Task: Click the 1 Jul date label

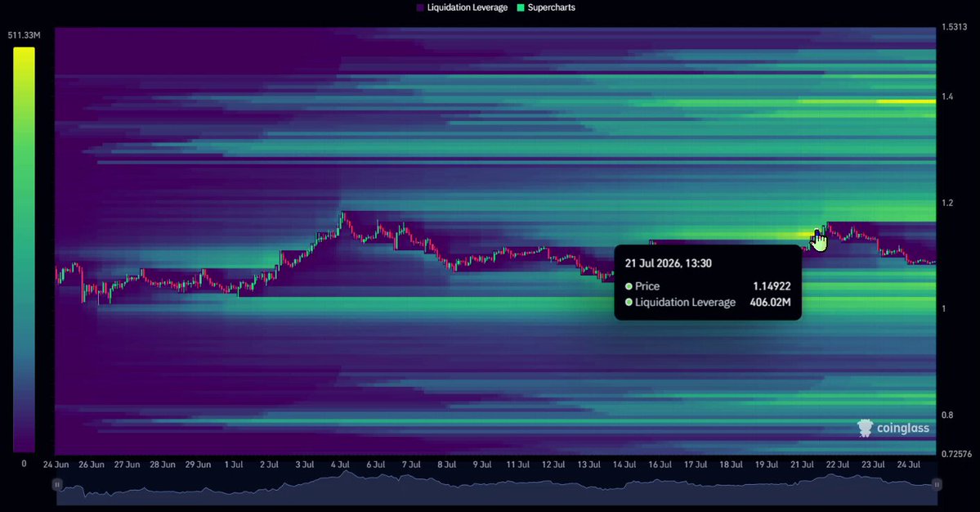Action: (234, 465)
